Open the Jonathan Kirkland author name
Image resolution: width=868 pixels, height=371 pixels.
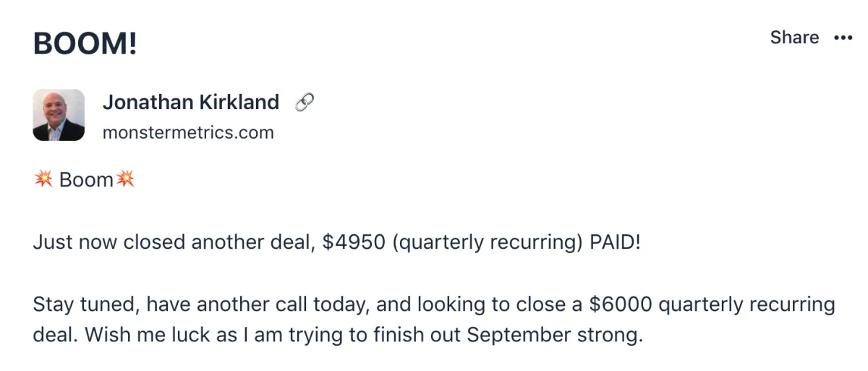pos(191,103)
